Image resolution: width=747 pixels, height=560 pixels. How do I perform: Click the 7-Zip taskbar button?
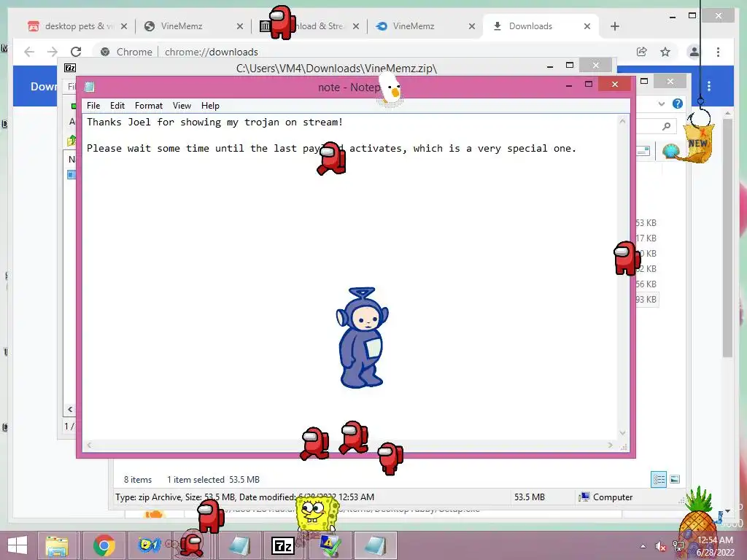pyautogui.click(x=282, y=545)
